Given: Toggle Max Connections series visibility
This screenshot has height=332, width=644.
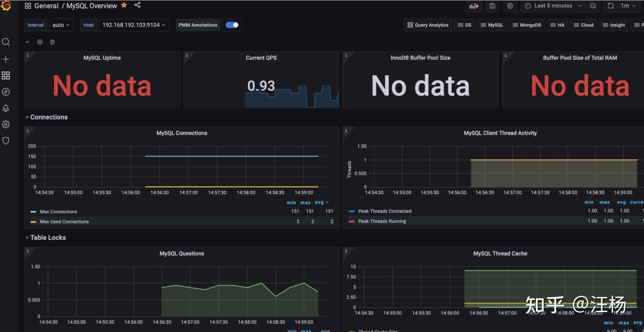Looking at the screenshot, I should 58,211.
